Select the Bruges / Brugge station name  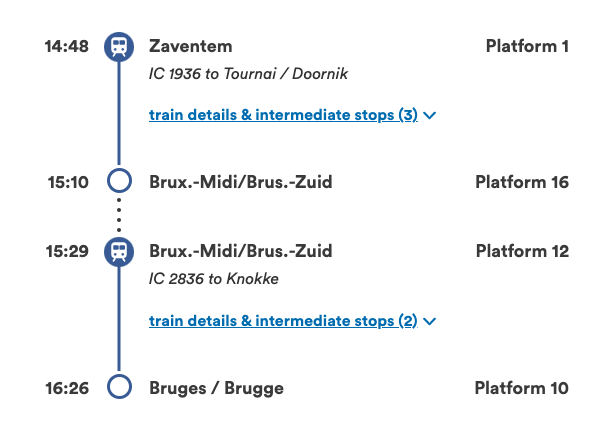click(216, 388)
